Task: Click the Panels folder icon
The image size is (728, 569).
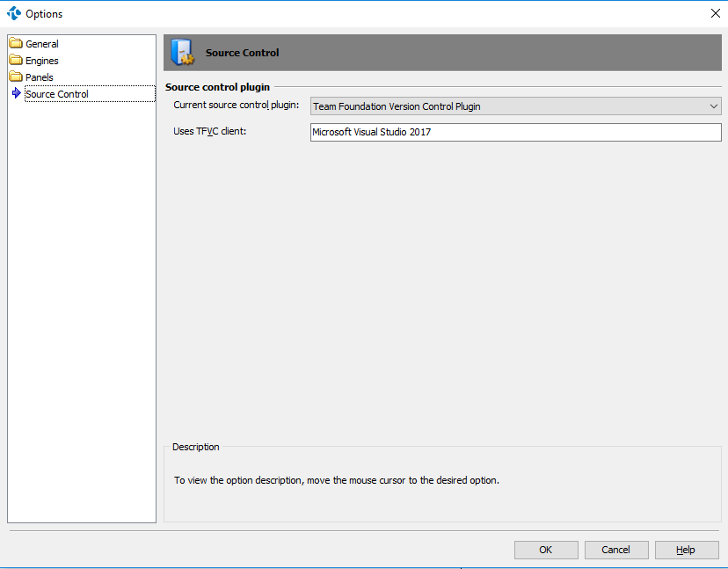Action: [x=16, y=77]
